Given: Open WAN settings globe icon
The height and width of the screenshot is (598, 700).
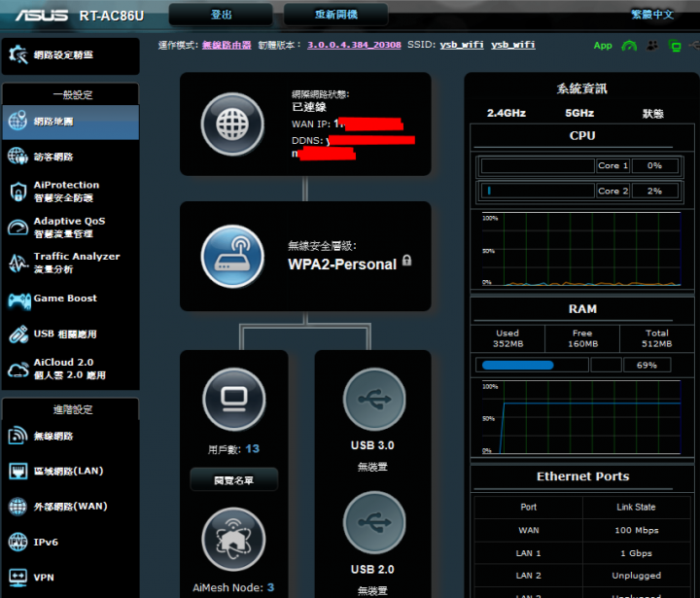Looking at the screenshot, I should 17,506.
